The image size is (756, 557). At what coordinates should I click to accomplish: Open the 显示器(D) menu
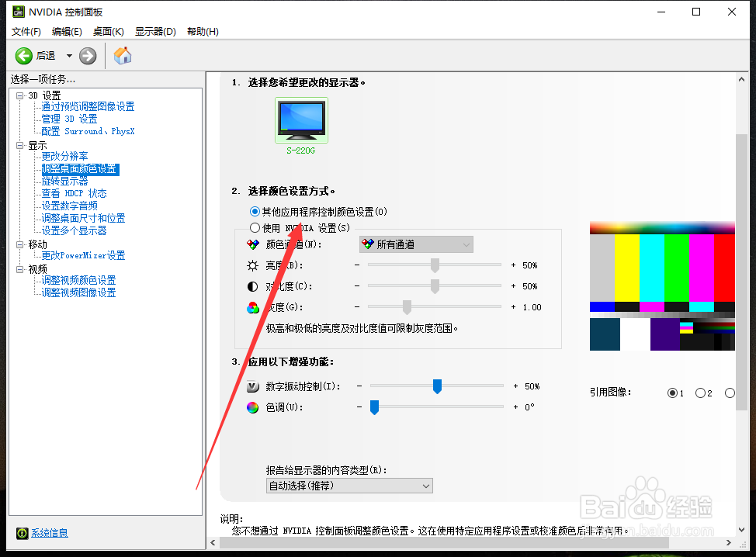[x=155, y=31]
